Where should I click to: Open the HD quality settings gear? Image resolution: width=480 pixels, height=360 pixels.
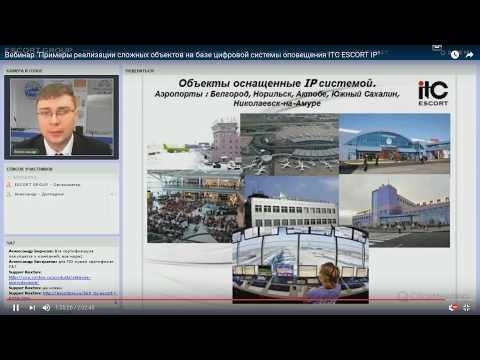452,308
